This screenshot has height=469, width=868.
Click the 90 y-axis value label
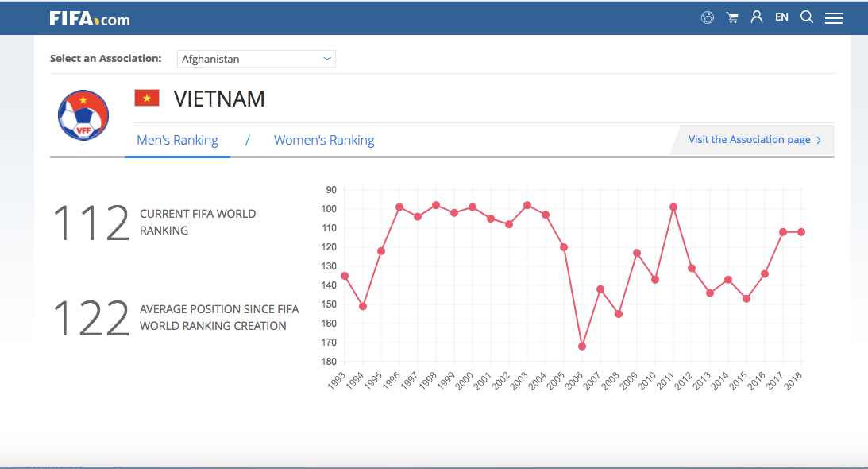(331, 190)
